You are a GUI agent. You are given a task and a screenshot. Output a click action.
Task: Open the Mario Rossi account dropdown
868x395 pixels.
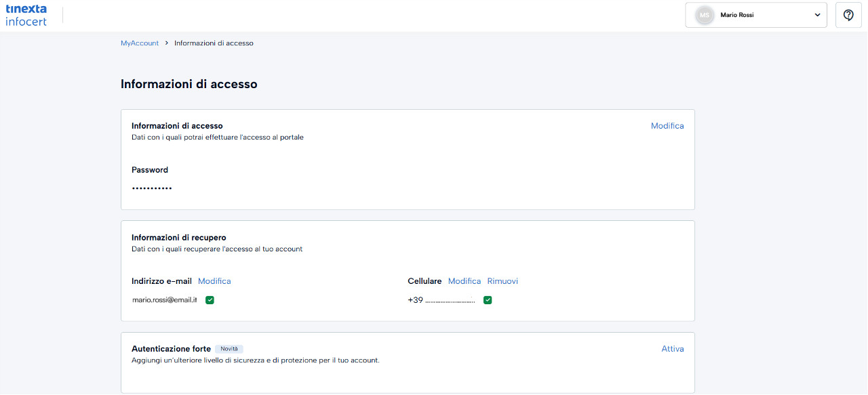pos(755,15)
